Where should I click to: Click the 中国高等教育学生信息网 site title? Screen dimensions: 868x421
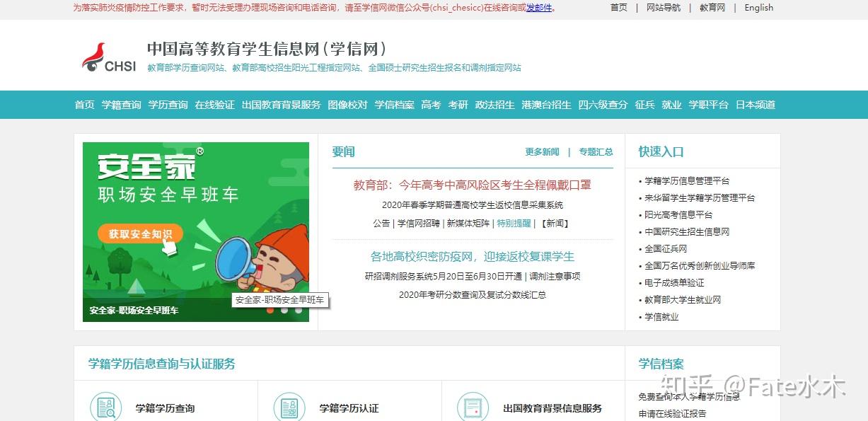pos(268,49)
